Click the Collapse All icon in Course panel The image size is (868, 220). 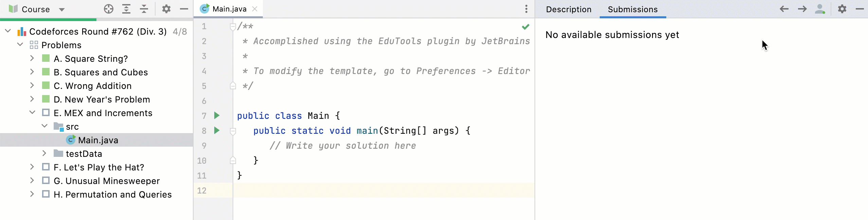pyautogui.click(x=144, y=9)
